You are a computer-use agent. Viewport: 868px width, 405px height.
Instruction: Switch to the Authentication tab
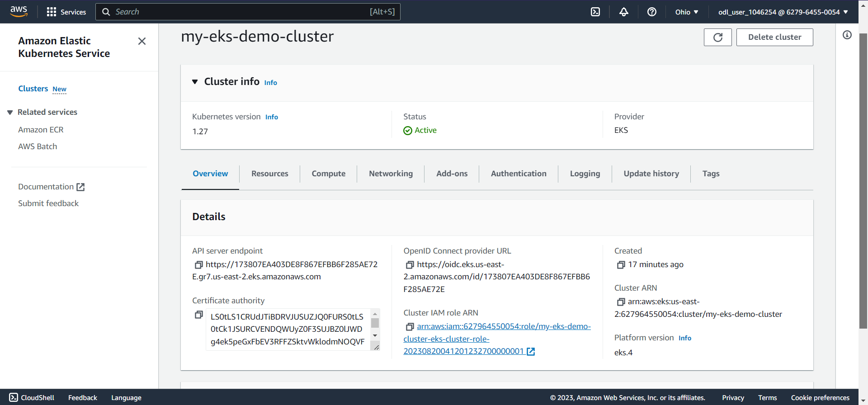(519, 174)
